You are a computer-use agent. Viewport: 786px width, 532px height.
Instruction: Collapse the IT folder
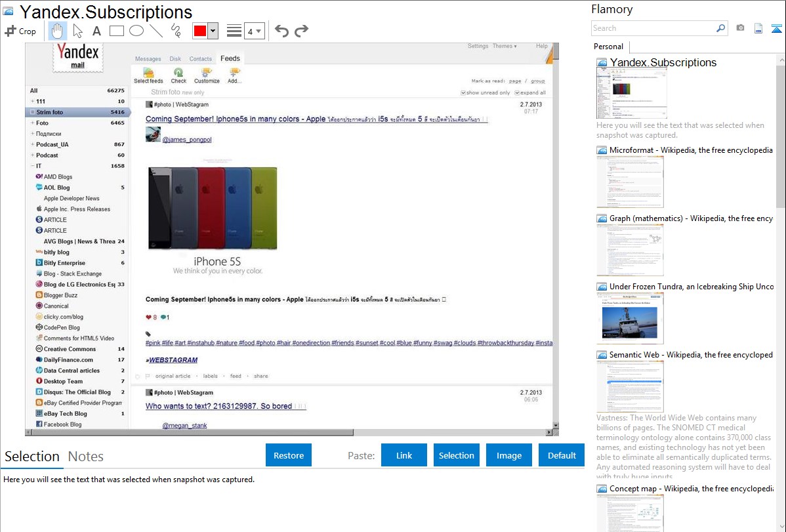(33, 166)
